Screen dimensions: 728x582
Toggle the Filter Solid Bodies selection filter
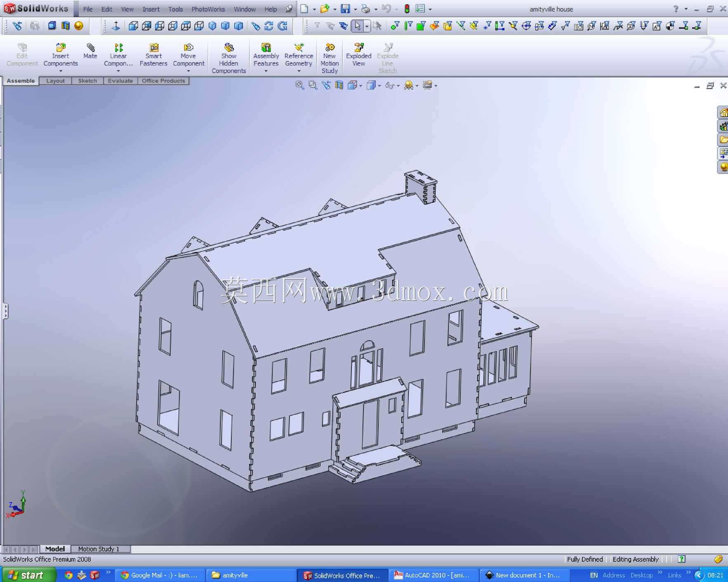[448, 26]
